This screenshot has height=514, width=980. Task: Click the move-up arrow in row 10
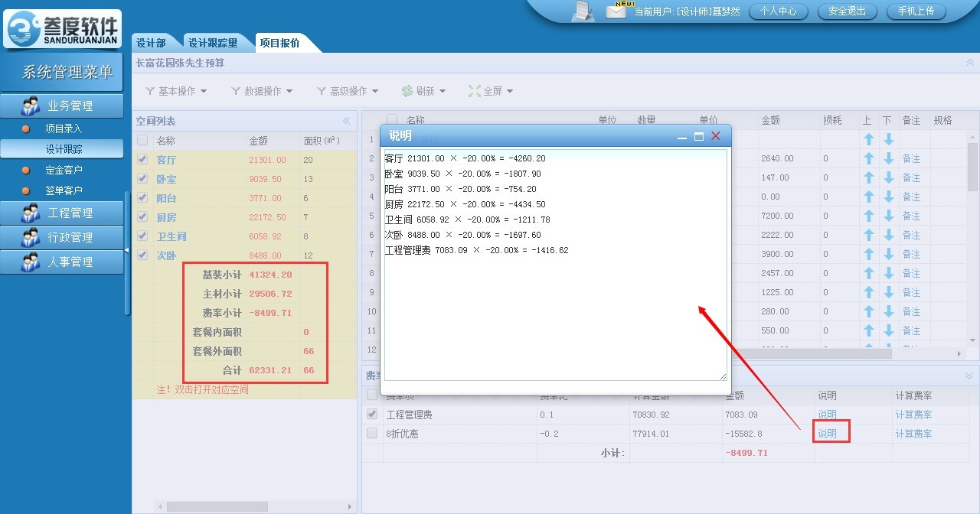coord(869,311)
